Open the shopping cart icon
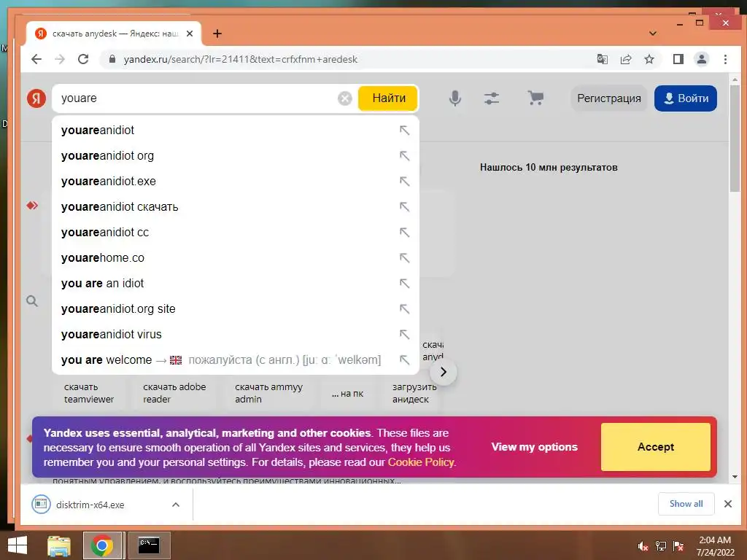 (x=535, y=98)
